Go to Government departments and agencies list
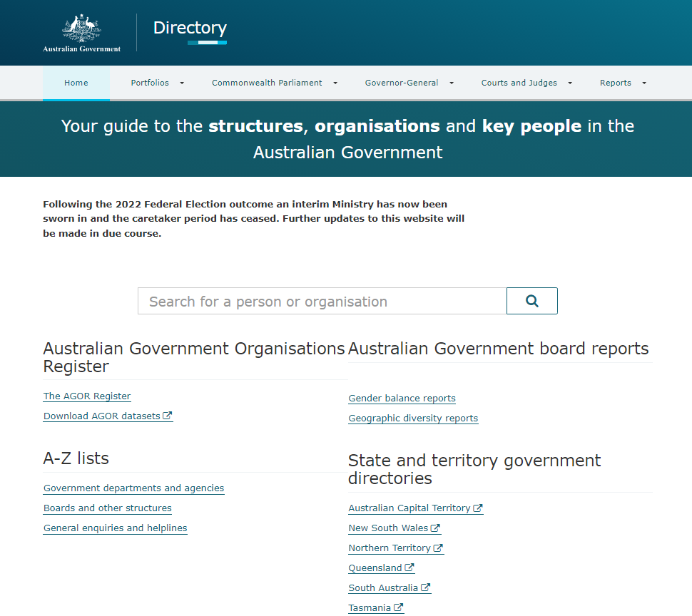Image resolution: width=692 pixels, height=616 pixels. pos(133,488)
